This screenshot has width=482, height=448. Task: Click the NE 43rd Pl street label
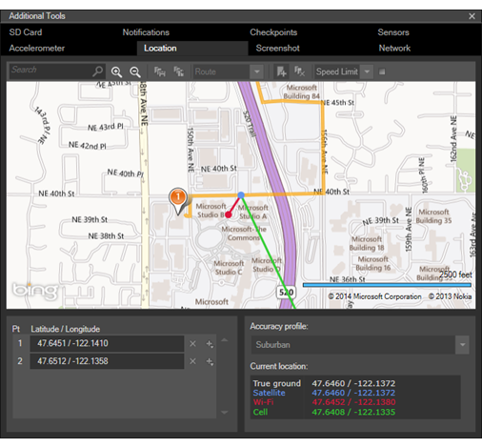tap(106, 127)
